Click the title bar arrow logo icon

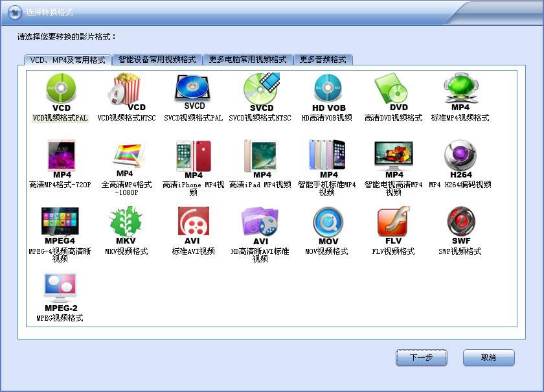pyautogui.click(x=14, y=13)
